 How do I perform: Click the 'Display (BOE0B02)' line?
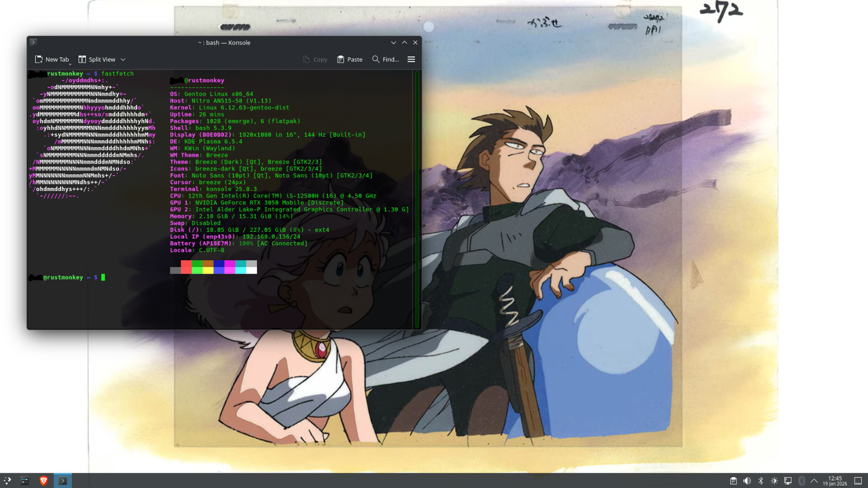click(x=268, y=135)
